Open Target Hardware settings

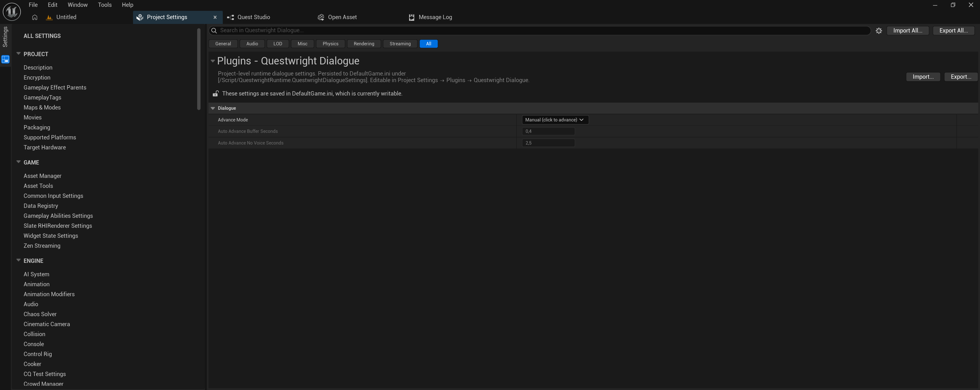[44, 147]
